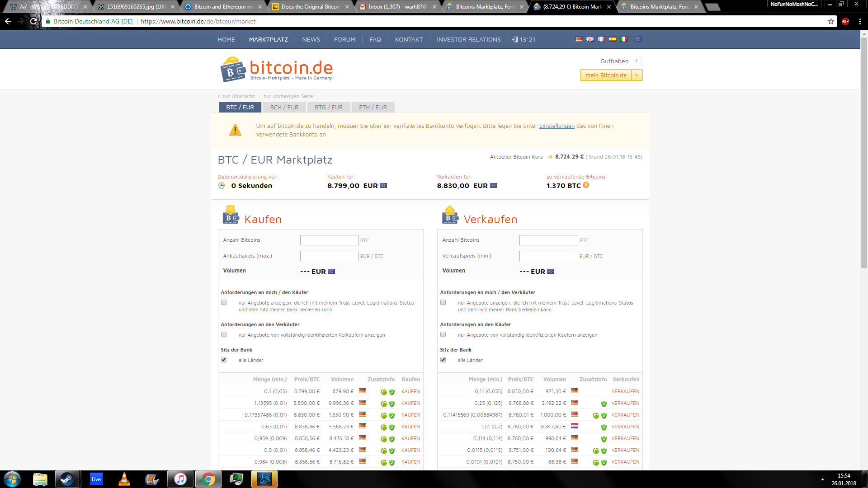Focus 'Ankaufspreis (max.)' input field
This screenshot has width=868, height=488.
[329, 256]
